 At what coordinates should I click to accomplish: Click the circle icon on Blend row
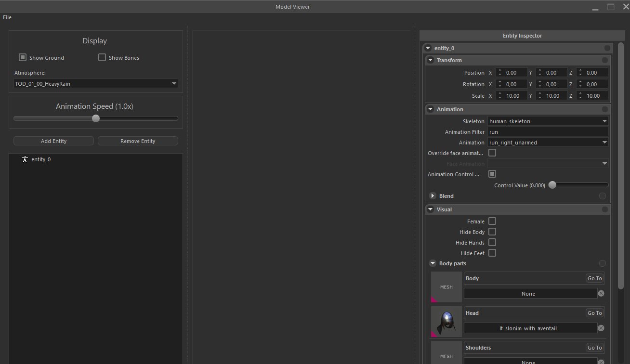602,196
